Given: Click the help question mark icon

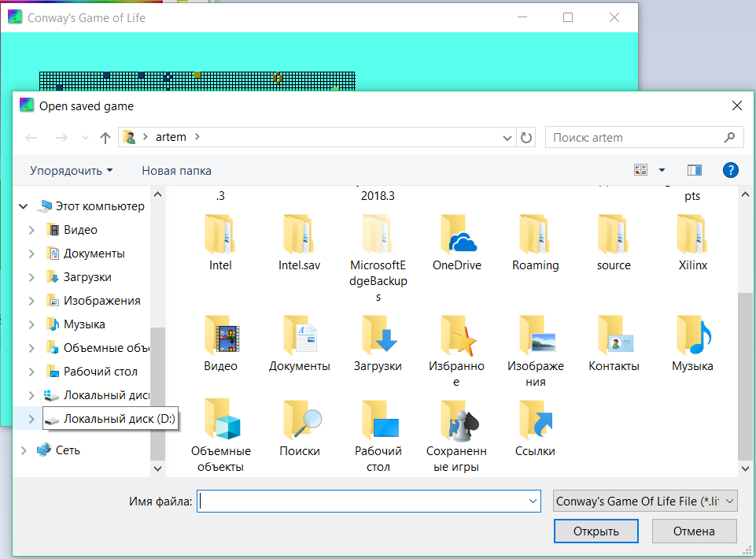Looking at the screenshot, I should tap(731, 170).
